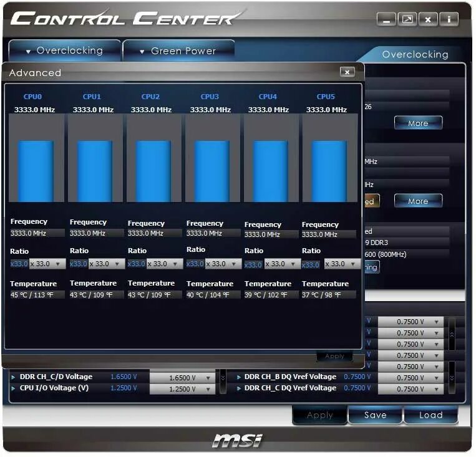The width and height of the screenshot is (476, 457).
Task: Open CPU1 ratio dropdown
Action: [107, 264]
